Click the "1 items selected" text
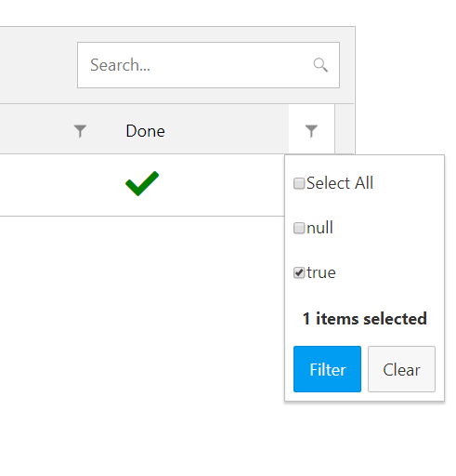The height and width of the screenshot is (476, 456). (x=365, y=319)
